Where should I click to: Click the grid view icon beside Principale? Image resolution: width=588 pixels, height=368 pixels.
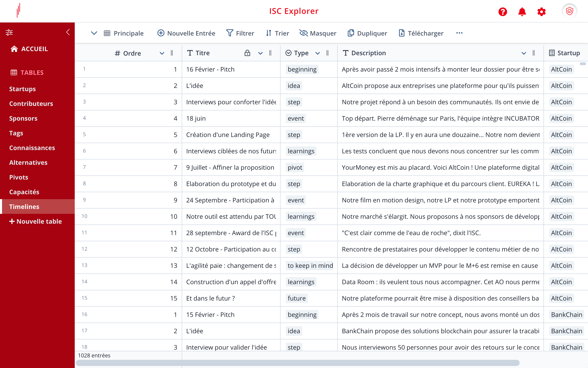107,33
